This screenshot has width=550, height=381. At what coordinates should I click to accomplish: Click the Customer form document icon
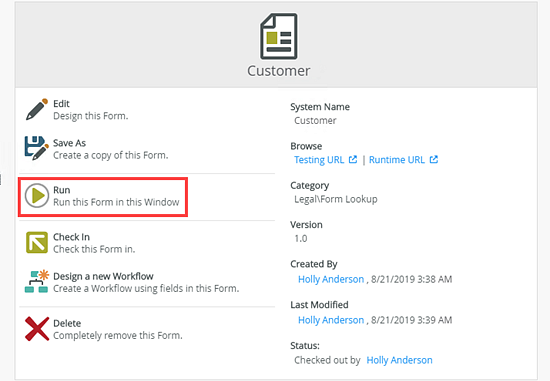tap(279, 36)
